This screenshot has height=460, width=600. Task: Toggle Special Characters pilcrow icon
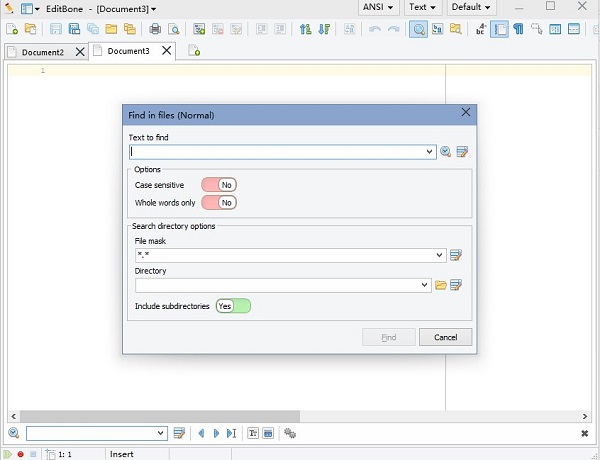518,29
